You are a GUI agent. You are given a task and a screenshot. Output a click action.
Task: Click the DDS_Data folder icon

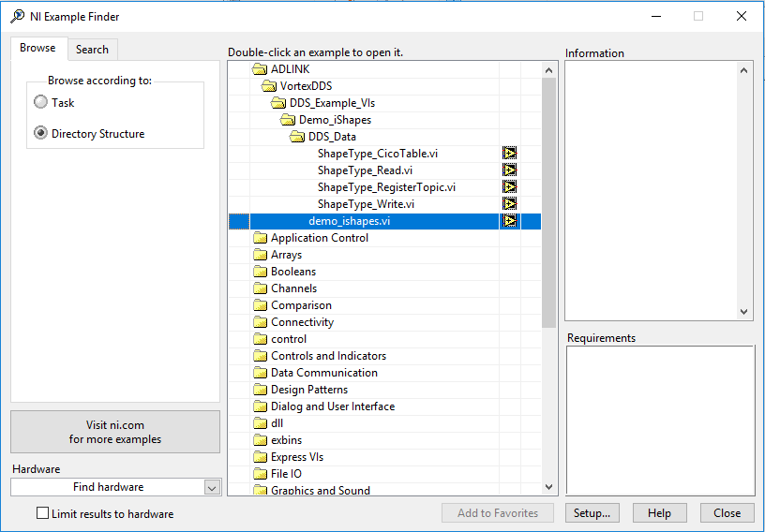click(x=297, y=137)
